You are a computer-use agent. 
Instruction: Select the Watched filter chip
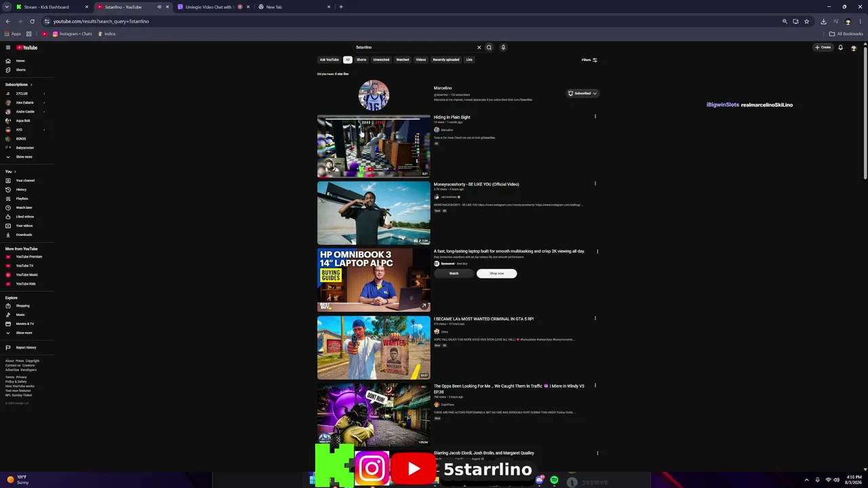click(x=403, y=60)
